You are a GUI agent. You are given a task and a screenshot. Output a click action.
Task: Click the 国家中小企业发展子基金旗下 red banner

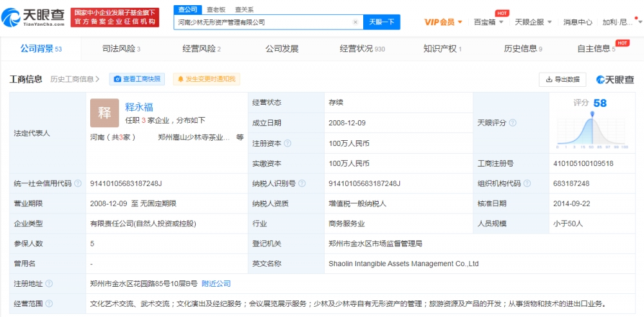point(115,17)
